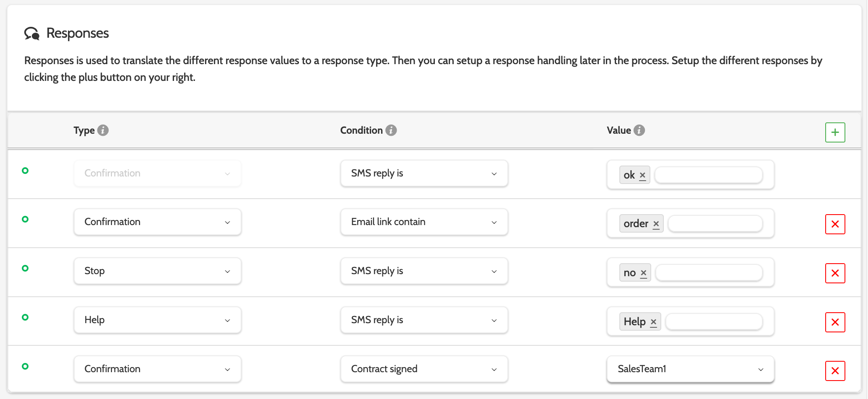Expand the SalesTeam1 value dropdown
The height and width of the screenshot is (399, 868).
tap(690, 369)
